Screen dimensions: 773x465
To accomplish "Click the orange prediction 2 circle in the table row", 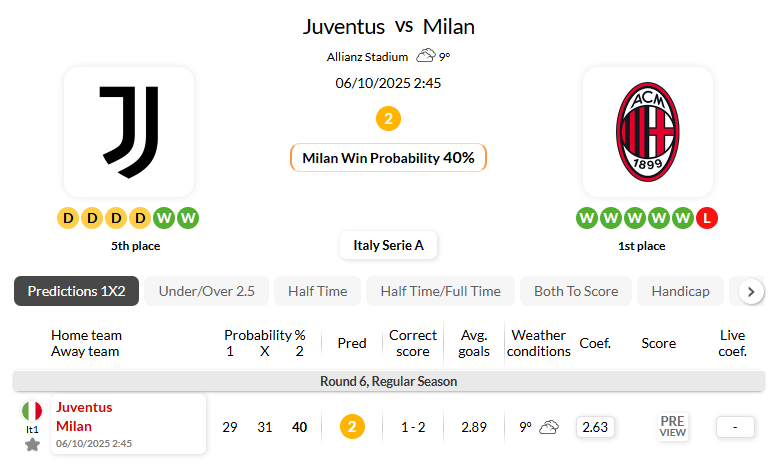I will (352, 427).
